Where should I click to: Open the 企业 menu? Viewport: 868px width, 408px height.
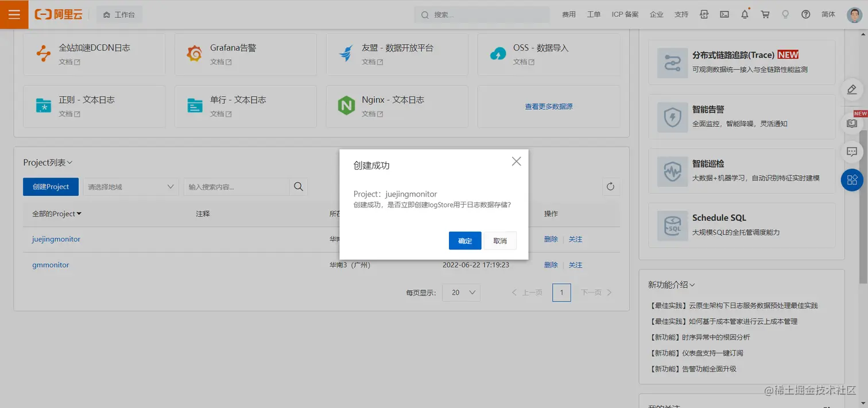tap(656, 14)
